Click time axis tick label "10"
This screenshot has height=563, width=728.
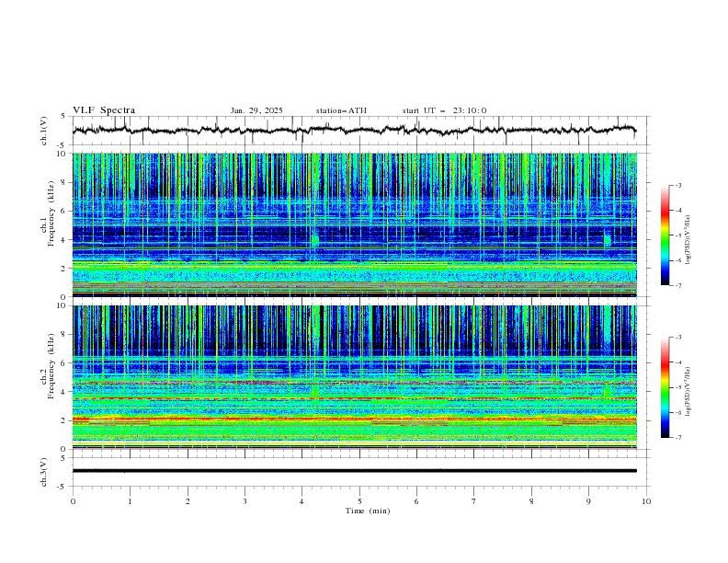(646, 501)
